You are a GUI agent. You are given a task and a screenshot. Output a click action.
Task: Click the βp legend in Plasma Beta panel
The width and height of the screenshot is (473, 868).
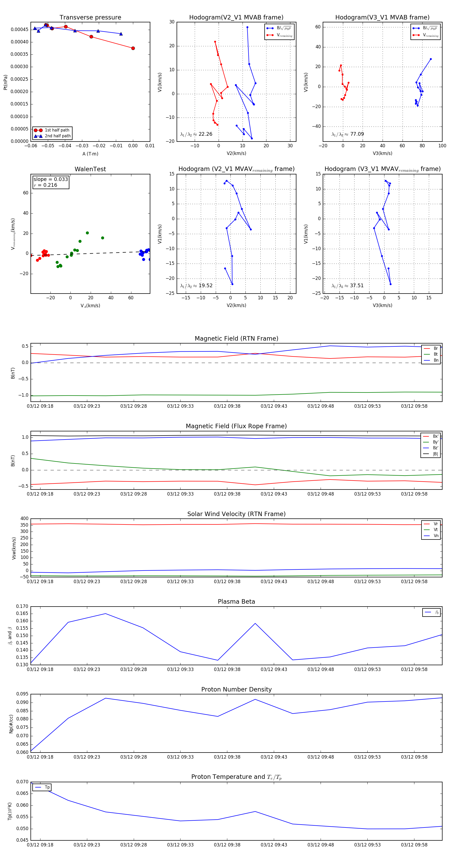(x=431, y=612)
